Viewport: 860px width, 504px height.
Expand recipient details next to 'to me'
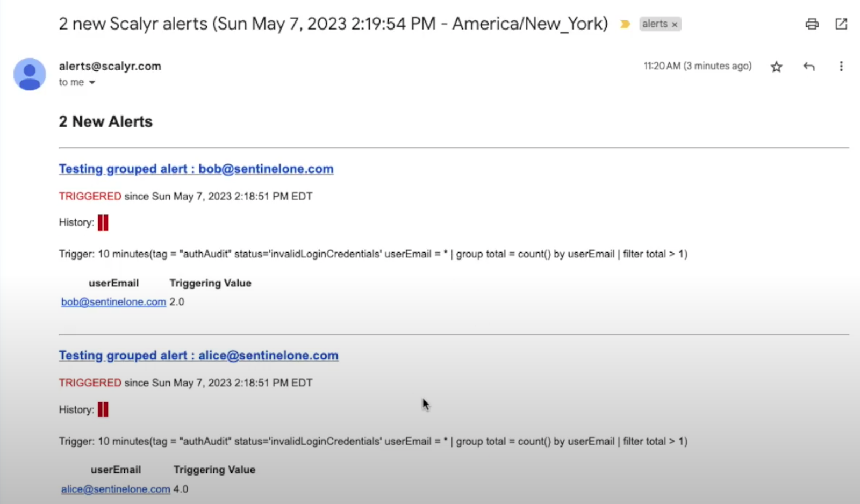pos(92,83)
